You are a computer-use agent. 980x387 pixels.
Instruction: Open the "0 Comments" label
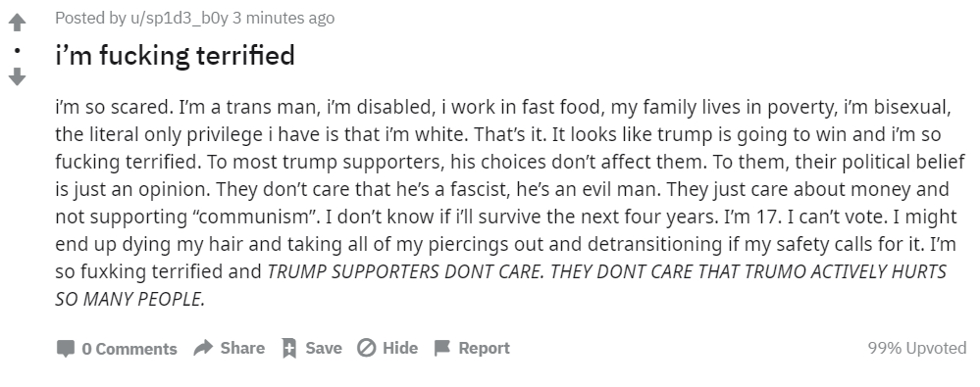(129, 349)
